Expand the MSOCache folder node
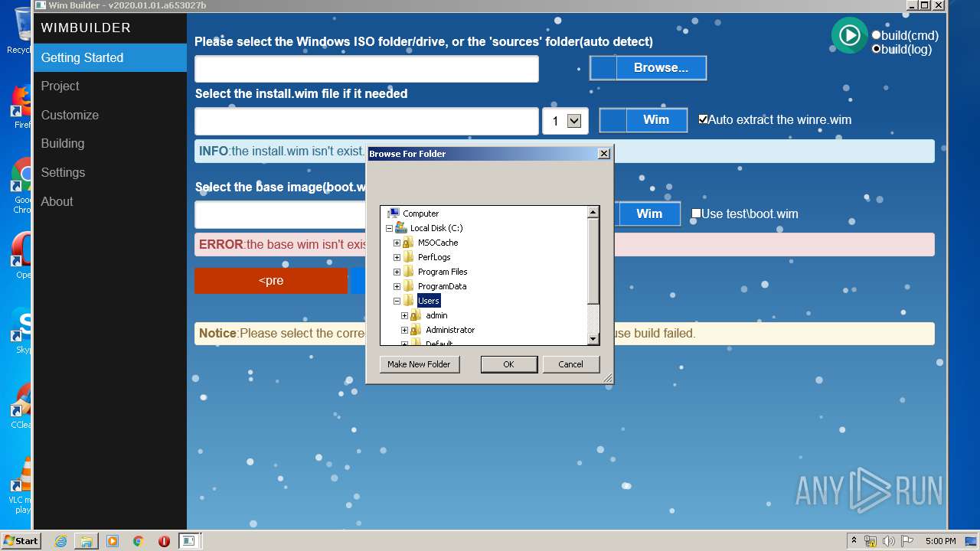The height and width of the screenshot is (551, 980). (397, 243)
